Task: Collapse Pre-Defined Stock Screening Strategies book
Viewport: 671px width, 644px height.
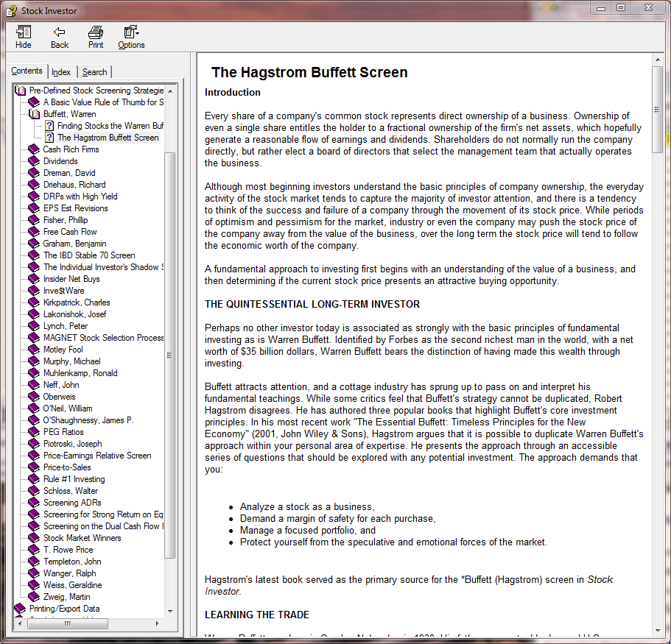Action: point(20,91)
